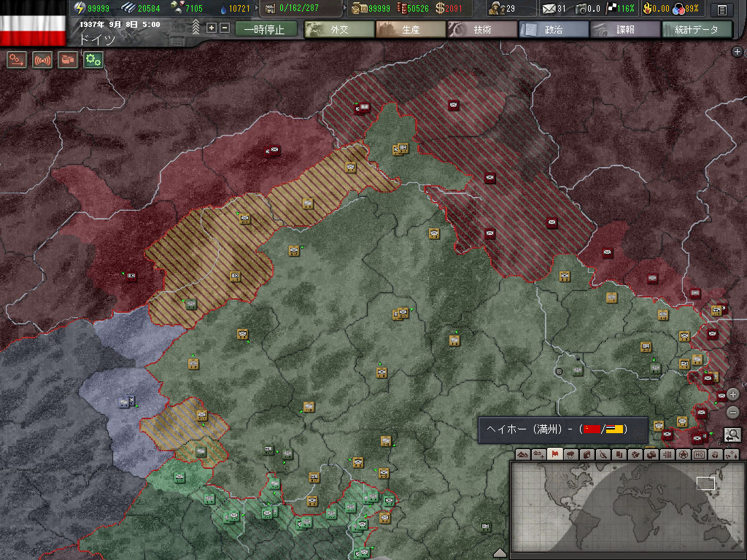Click the metal bars resource icon
Image resolution: width=747 pixels, height=560 pixels.
[128, 8]
